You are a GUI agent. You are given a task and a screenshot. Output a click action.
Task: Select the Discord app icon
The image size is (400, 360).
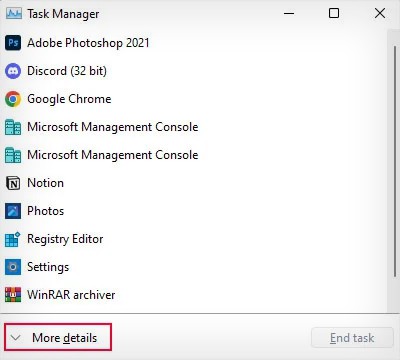pyautogui.click(x=13, y=71)
